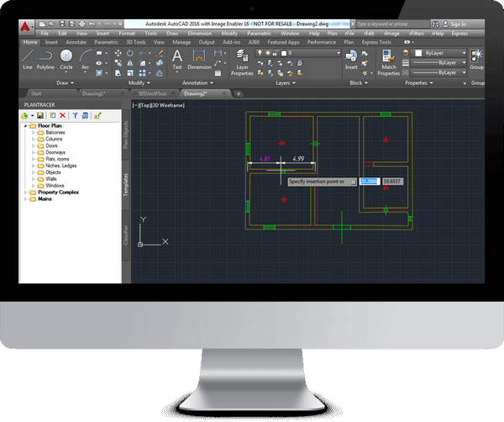504x422 pixels.
Task: Click the Save icon in quick access toolbar
Action: [62, 24]
